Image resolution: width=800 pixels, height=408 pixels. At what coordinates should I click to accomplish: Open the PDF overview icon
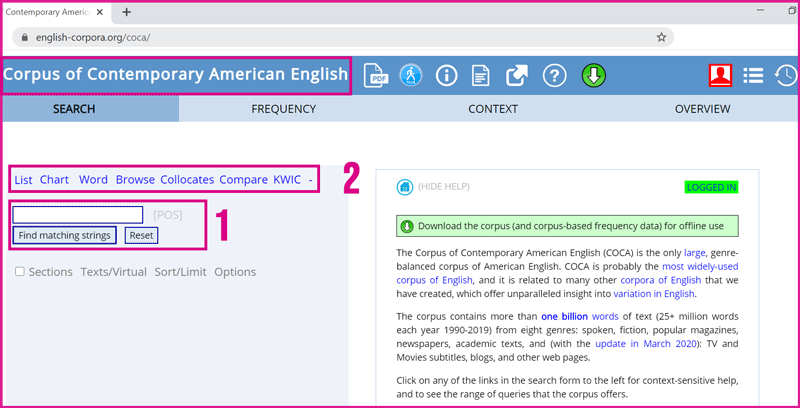tap(377, 76)
